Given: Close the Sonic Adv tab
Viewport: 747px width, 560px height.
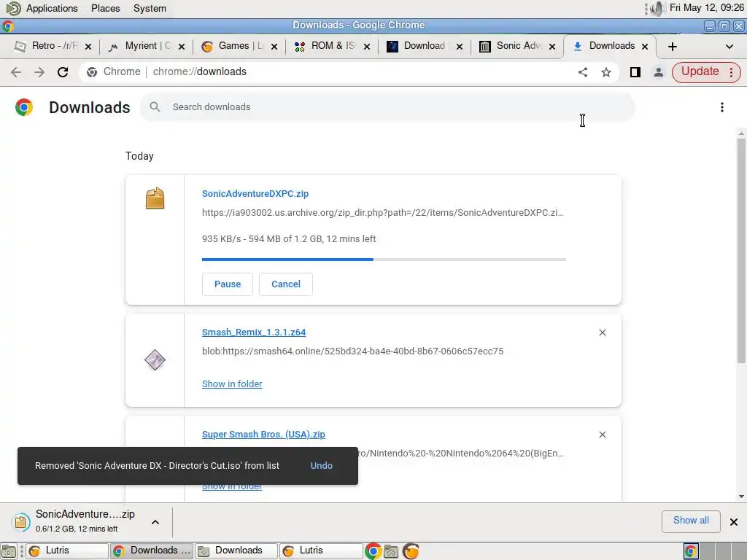Looking at the screenshot, I should (552, 47).
